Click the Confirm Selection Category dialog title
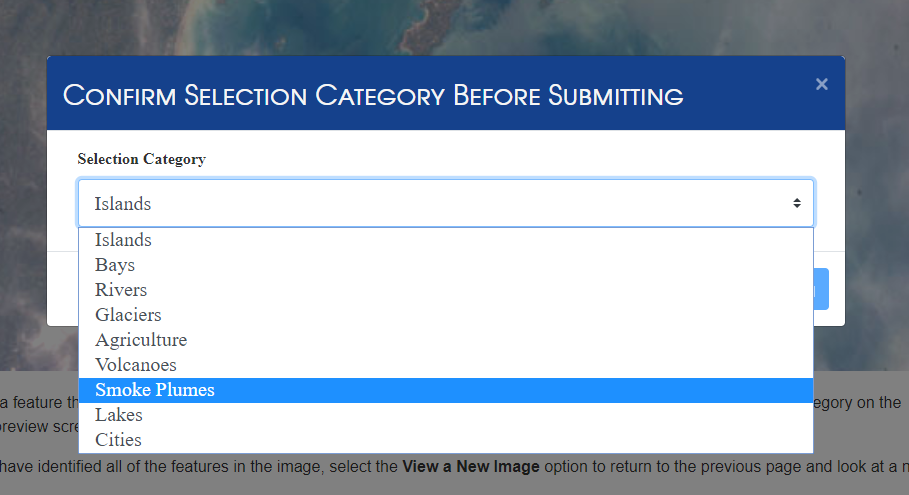Viewport: 909px width, 495px height. pyautogui.click(x=373, y=96)
